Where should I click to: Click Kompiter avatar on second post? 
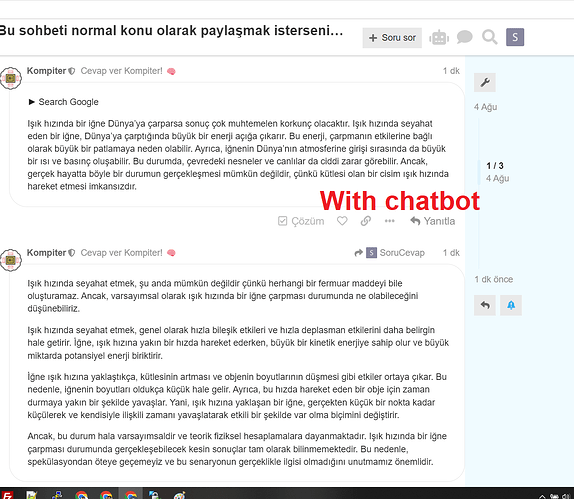click(x=11, y=261)
